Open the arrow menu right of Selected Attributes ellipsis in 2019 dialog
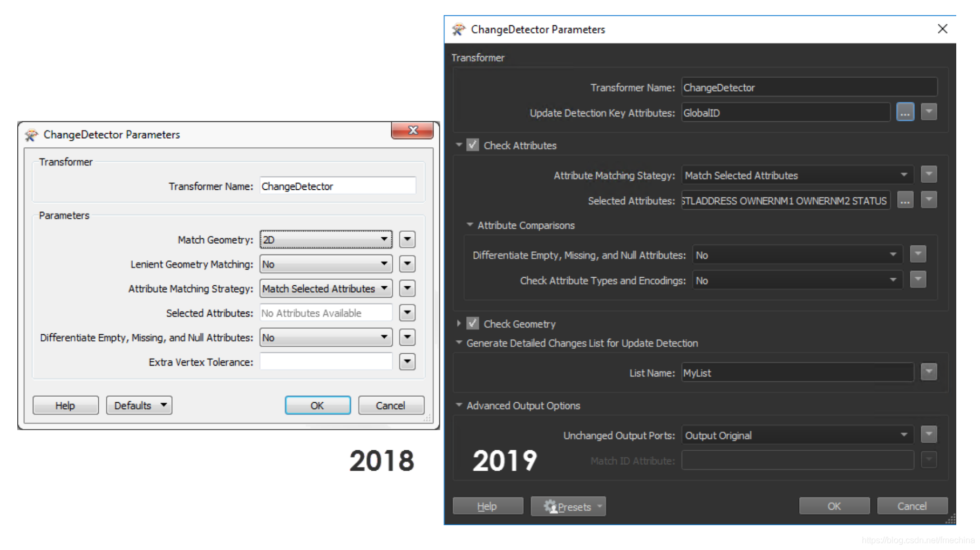 (928, 200)
